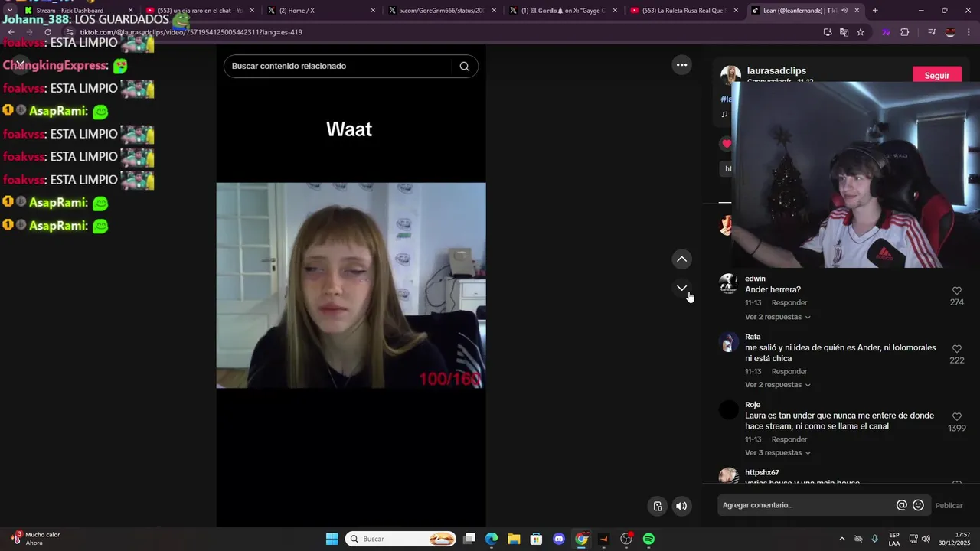Click the microphone icon in system tray

pos(875,539)
